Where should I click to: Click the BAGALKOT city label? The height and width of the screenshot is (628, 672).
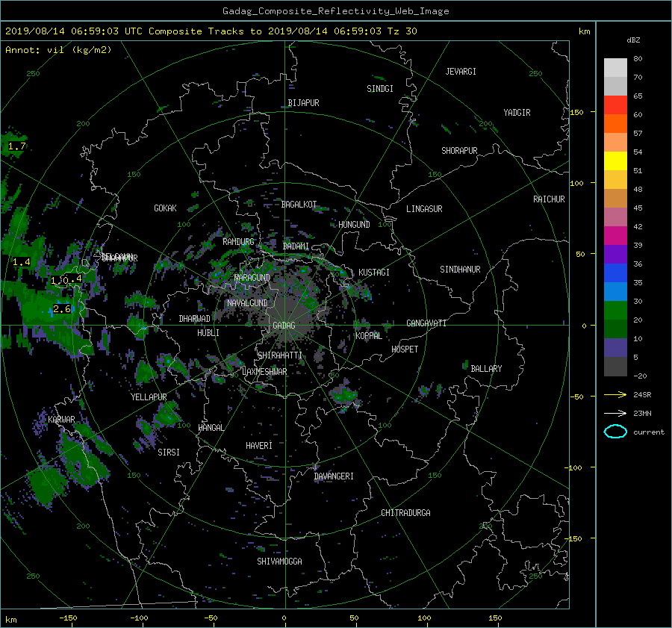[x=299, y=205]
